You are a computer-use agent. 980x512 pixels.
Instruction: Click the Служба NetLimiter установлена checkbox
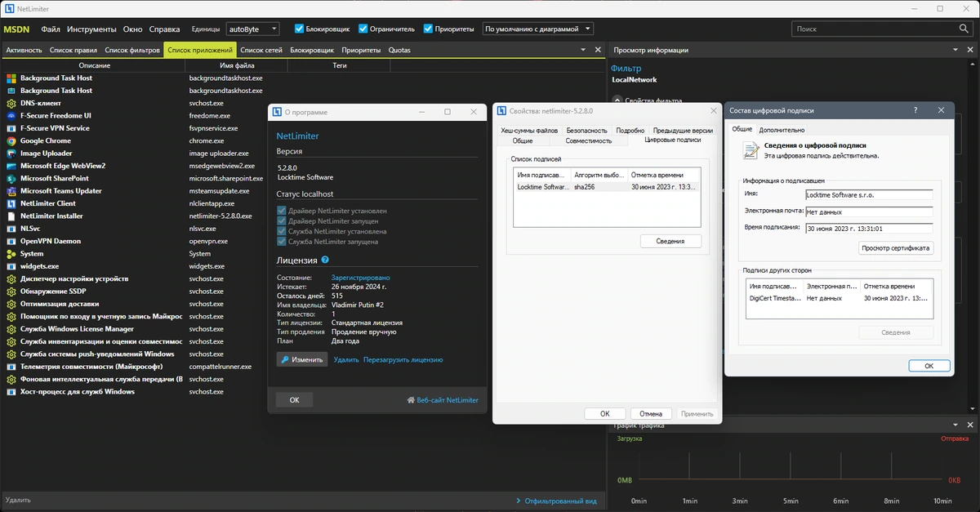pyautogui.click(x=282, y=231)
